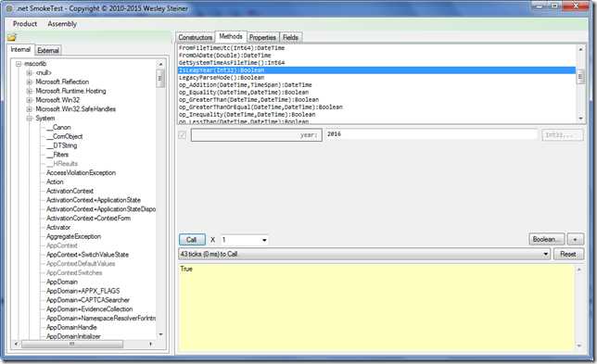The image size is (597, 364).
Task: Open the folder icon above Internal tab
Action: click(x=12, y=37)
